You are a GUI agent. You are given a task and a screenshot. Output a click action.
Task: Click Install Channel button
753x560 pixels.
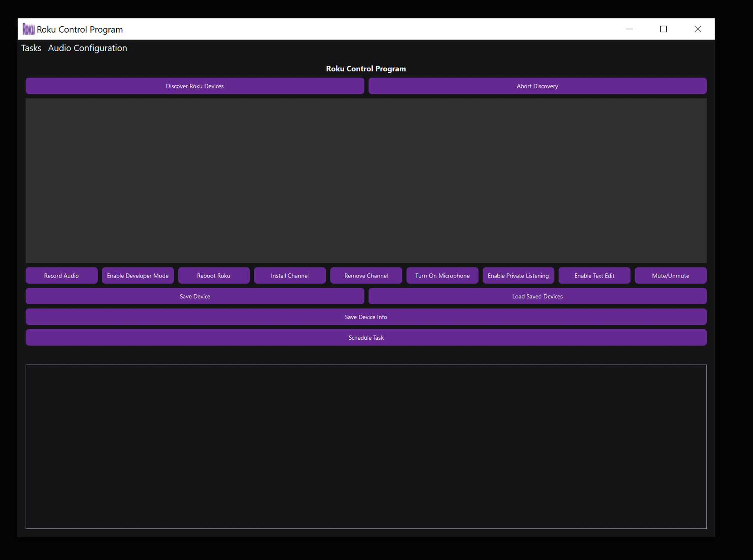coord(290,276)
